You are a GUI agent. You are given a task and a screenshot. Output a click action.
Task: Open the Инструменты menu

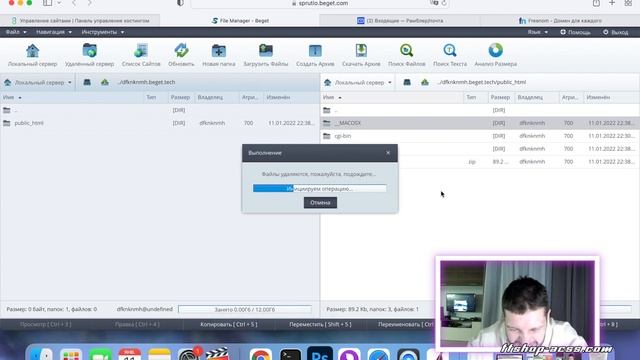(102, 32)
